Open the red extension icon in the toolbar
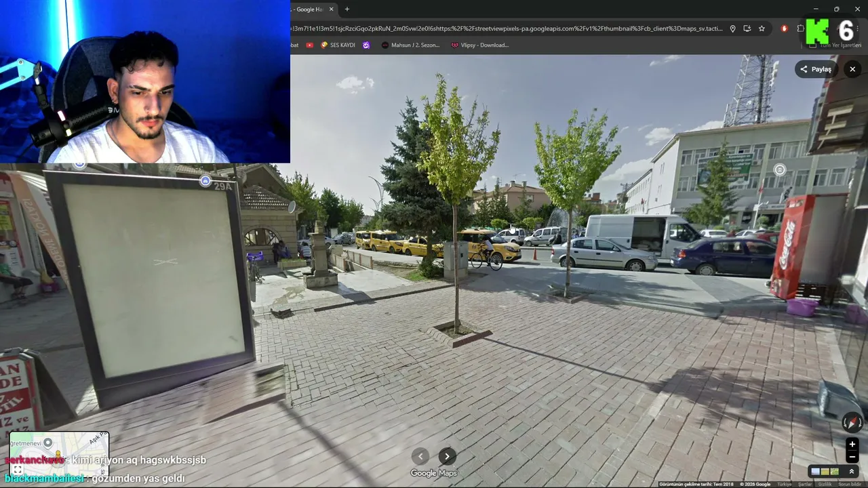This screenshot has height=488, width=868. pos(785,28)
